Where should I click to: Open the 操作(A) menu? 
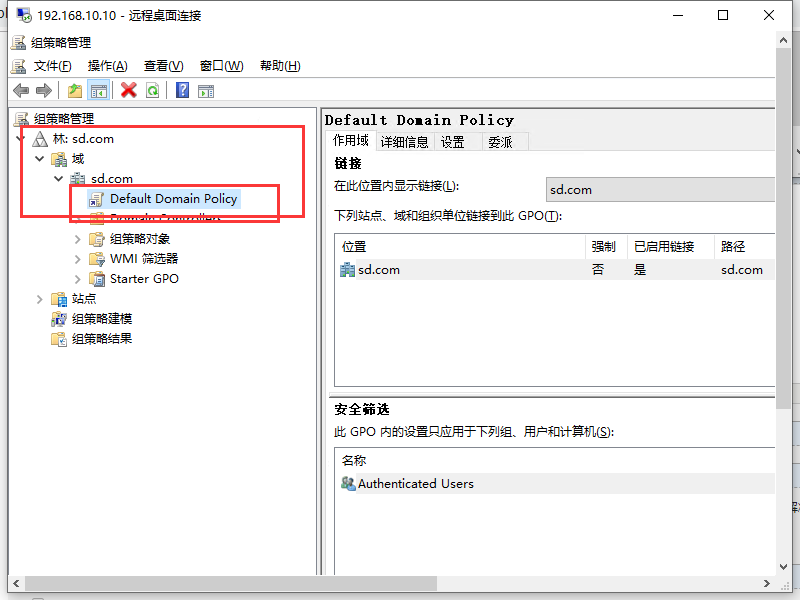(108, 66)
